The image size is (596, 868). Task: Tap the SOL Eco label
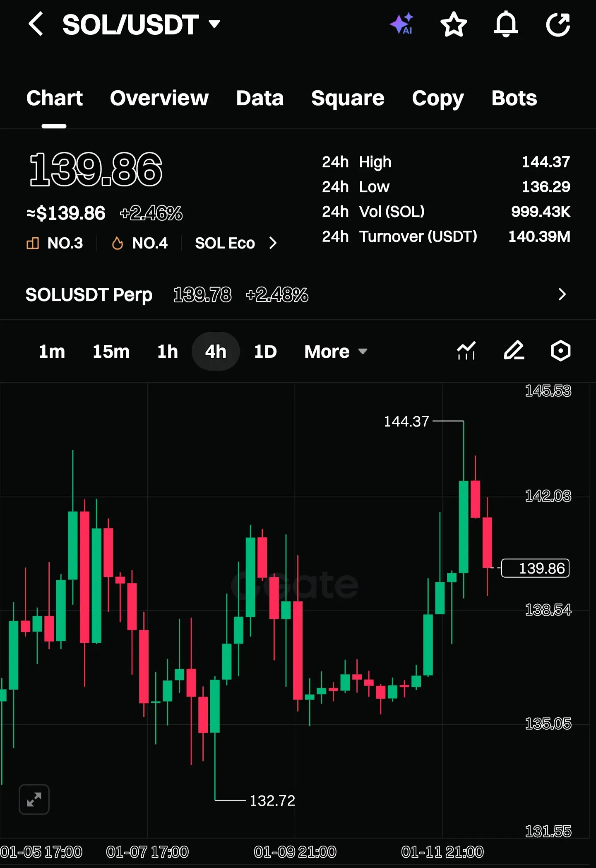[225, 243]
